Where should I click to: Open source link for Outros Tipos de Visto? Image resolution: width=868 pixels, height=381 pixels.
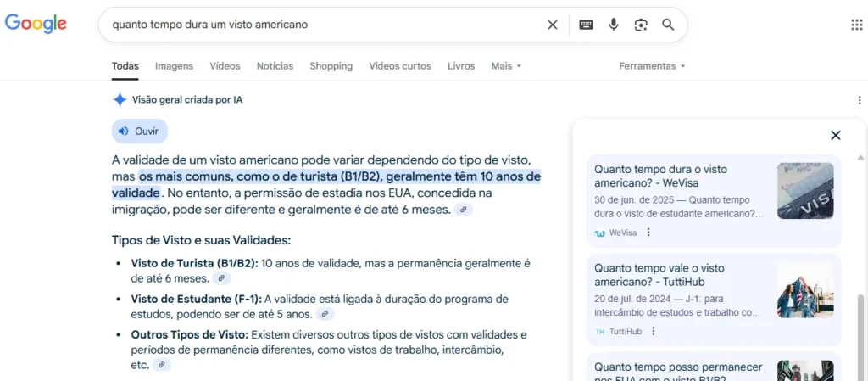[162, 365]
